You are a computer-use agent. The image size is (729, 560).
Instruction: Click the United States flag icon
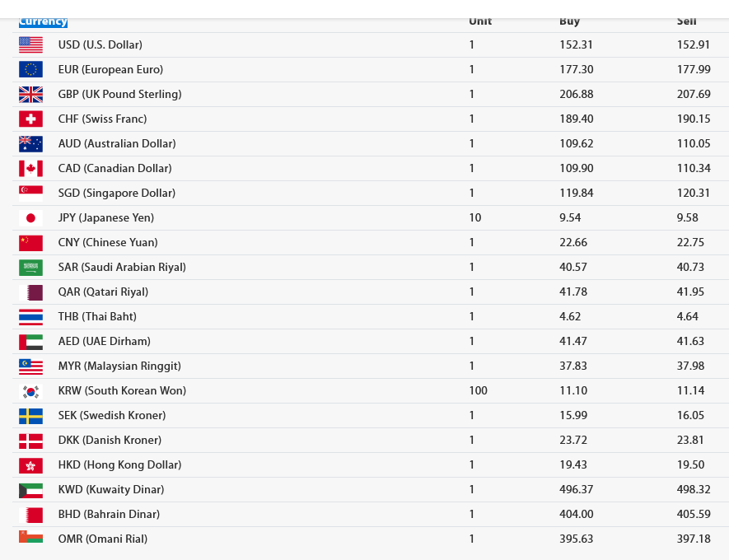pyautogui.click(x=30, y=45)
